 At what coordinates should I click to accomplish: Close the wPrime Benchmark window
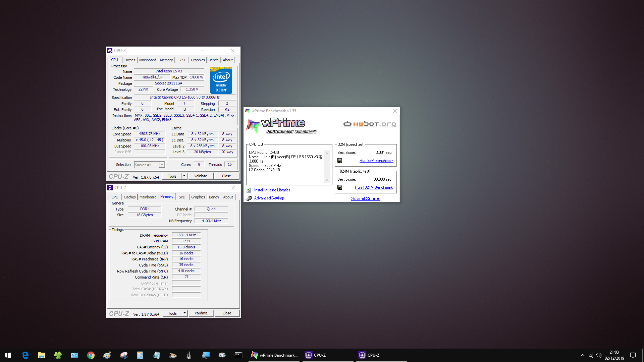(x=395, y=111)
